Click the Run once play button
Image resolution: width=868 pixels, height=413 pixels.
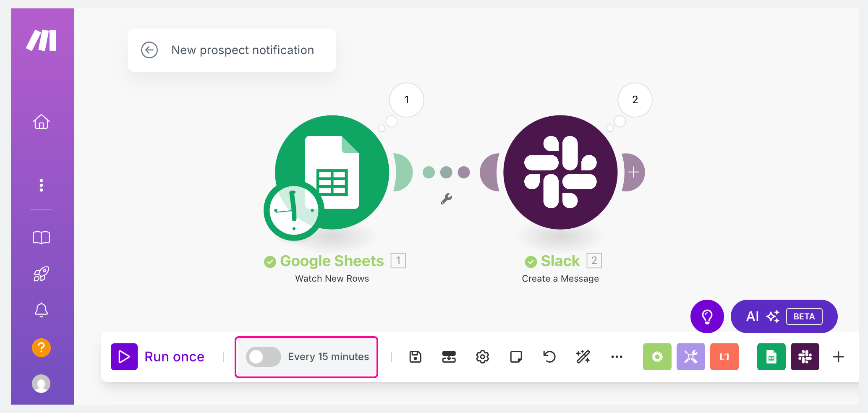coord(124,357)
